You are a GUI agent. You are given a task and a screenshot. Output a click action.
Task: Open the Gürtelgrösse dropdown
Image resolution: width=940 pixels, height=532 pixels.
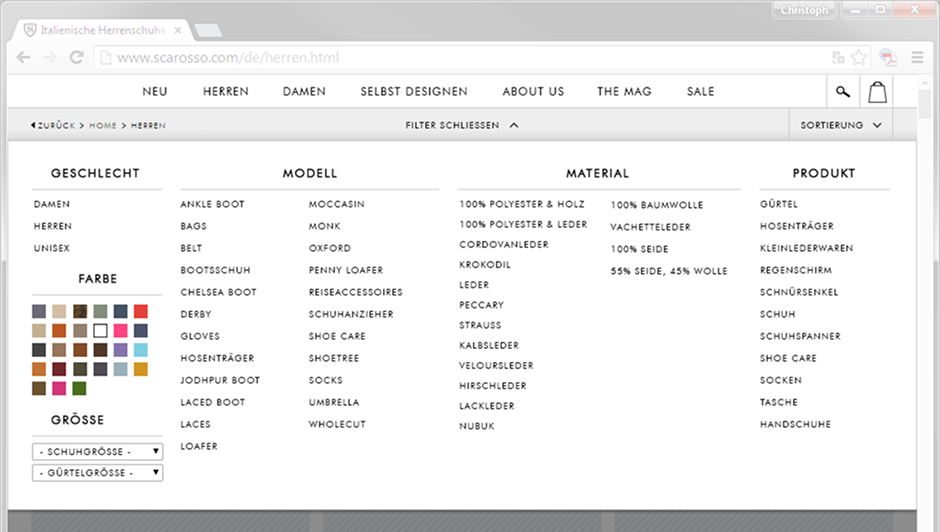tap(97, 473)
